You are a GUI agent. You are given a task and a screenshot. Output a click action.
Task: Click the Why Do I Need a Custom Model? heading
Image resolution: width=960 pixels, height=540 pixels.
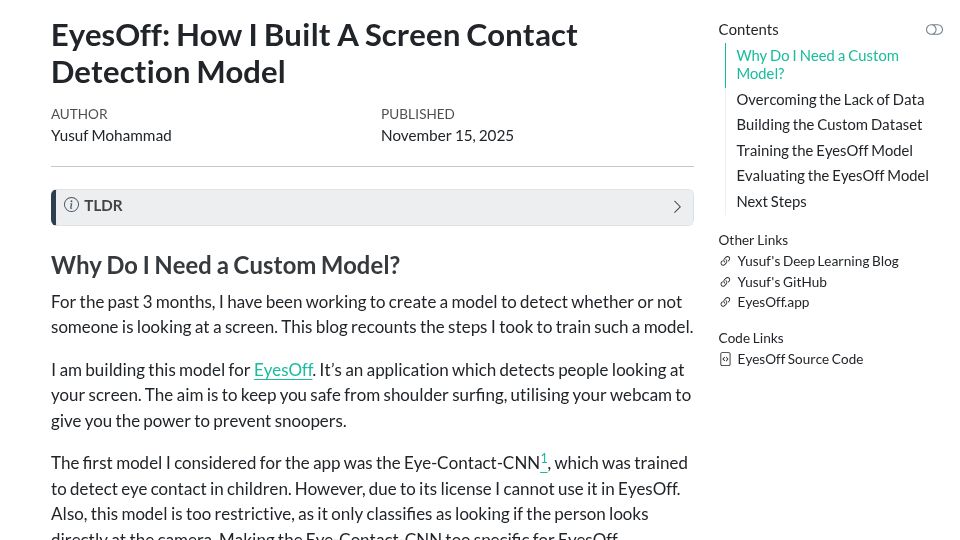click(225, 266)
